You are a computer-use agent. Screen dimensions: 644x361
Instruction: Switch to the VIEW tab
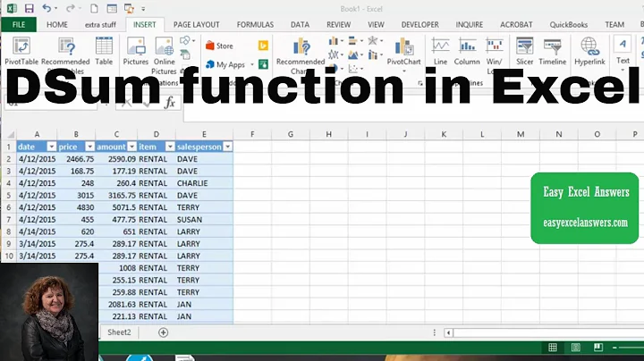[x=376, y=25]
